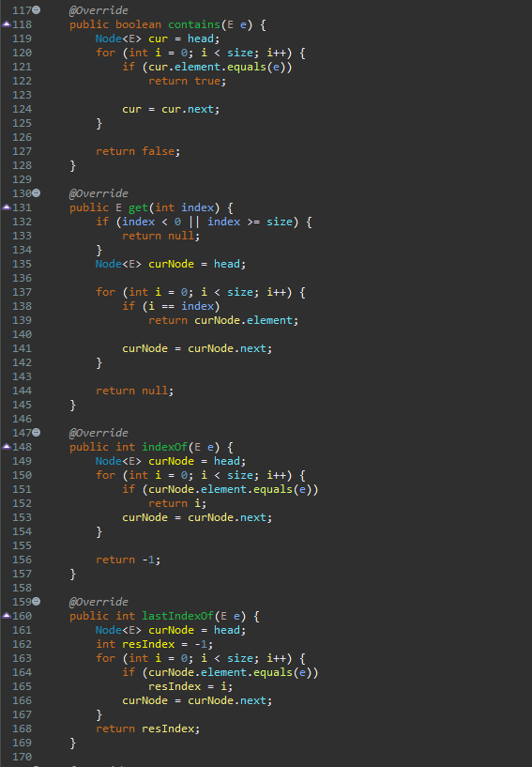The width and height of the screenshot is (532, 767).
Task: Click the closing brace on line 128
Action: [x=73, y=165]
